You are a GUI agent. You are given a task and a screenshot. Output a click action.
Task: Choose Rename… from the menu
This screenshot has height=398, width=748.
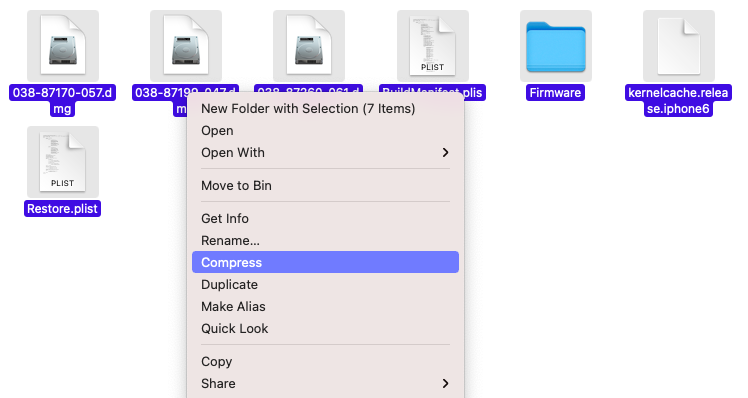tap(325, 241)
